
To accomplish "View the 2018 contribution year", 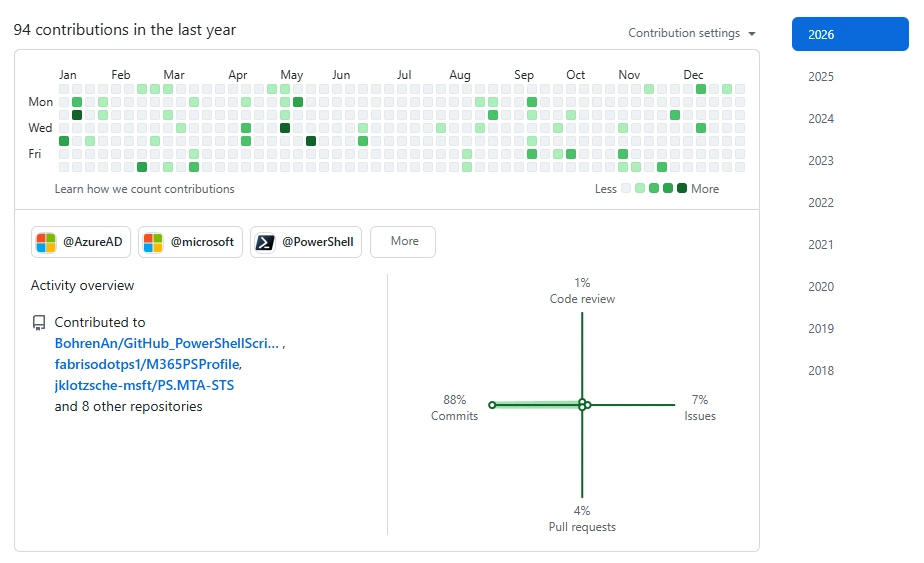I will tap(821, 371).
